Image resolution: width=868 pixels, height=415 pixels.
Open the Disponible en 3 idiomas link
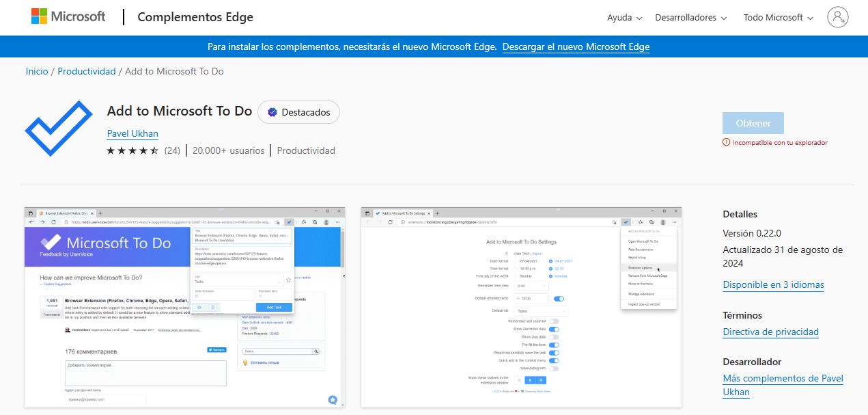click(x=774, y=285)
